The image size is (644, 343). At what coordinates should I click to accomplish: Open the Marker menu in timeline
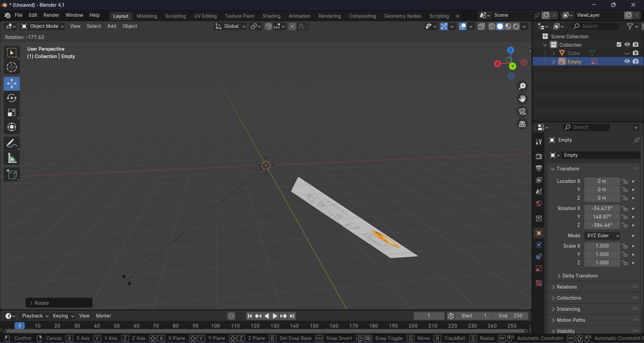(x=103, y=316)
